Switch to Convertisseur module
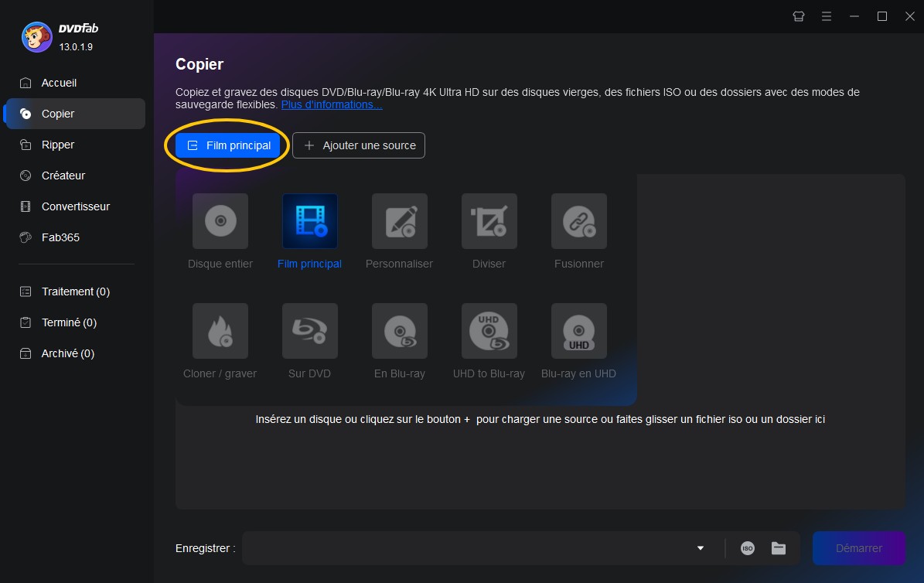Image resolution: width=924 pixels, height=583 pixels. 75,206
